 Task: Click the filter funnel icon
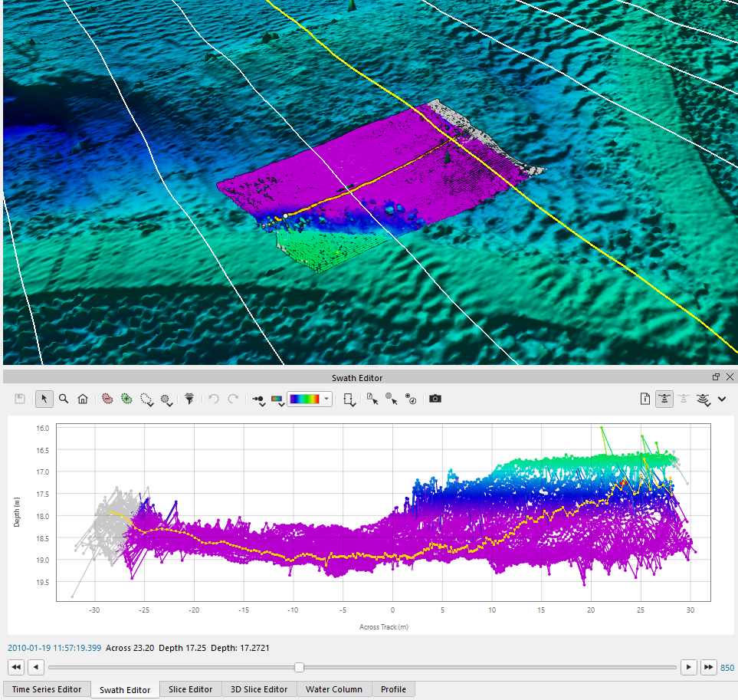(189, 399)
